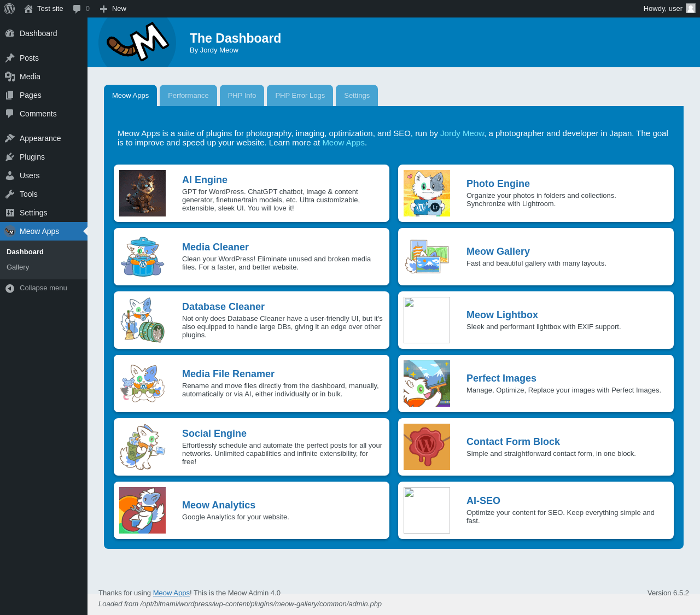Click the Pages icon in sidebar
The height and width of the screenshot is (615, 700).
(10, 95)
